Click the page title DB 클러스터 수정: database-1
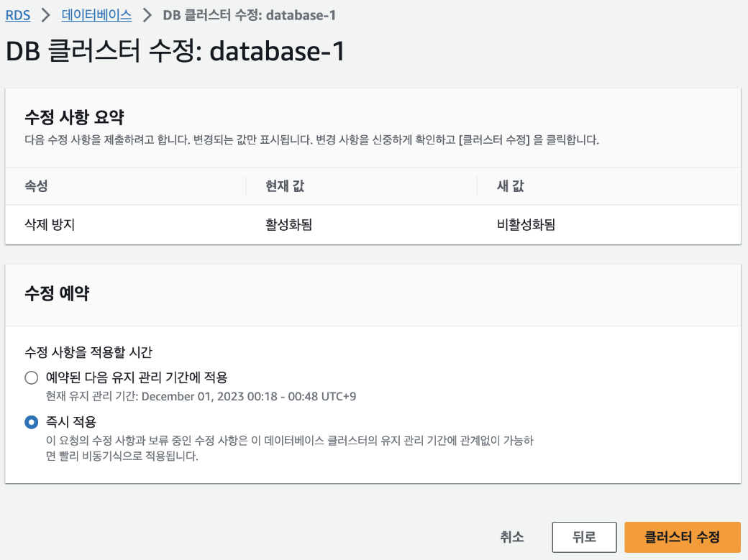The image size is (748, 560). [x=175, y=51]
